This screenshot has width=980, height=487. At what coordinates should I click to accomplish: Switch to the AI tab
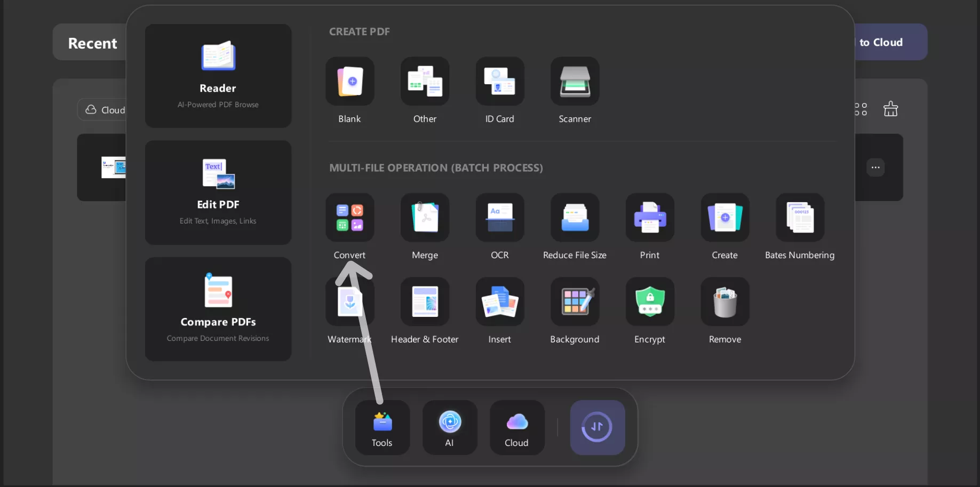tap(450, 428)
